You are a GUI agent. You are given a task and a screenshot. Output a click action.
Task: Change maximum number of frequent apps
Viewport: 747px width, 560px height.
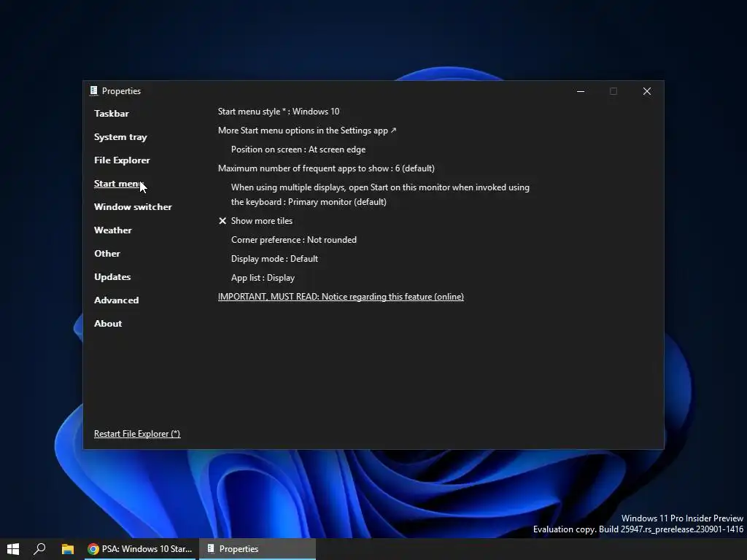[x=326, y=168]
